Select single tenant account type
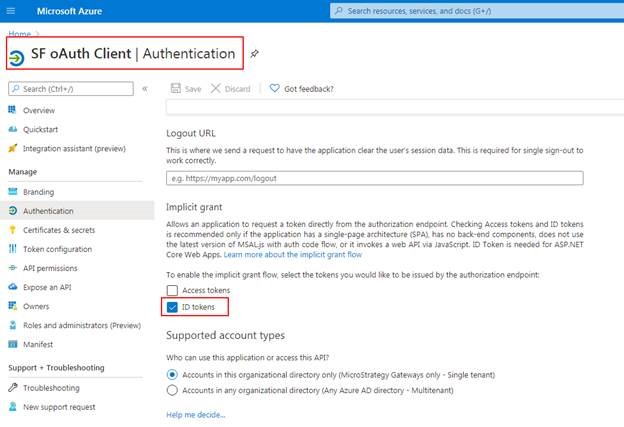Screen dimensions: 624x427 click(173, 374)
